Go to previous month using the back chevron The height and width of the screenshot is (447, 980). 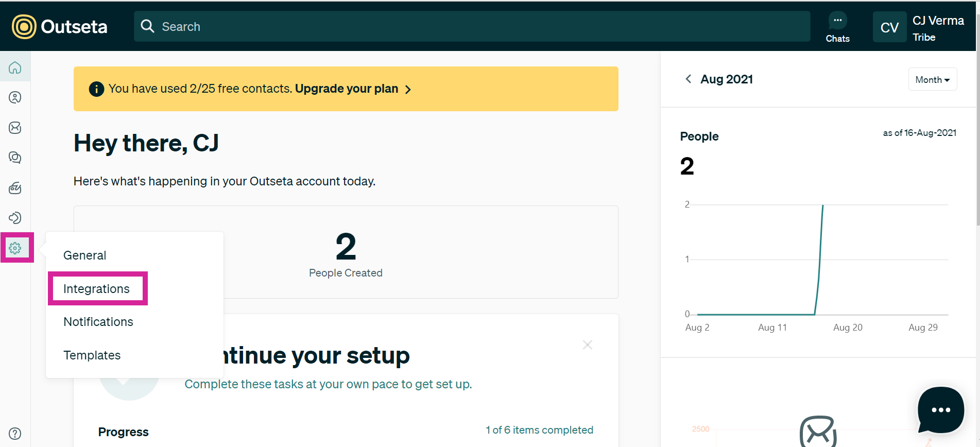click(x=688, y=79)
